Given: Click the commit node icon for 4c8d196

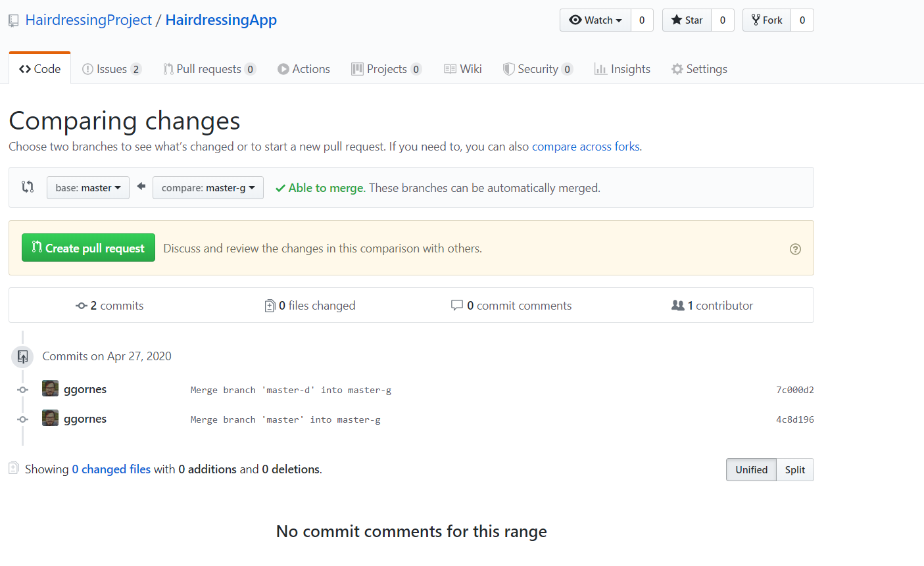Looking at the screenshot, I should coord(22,419).
